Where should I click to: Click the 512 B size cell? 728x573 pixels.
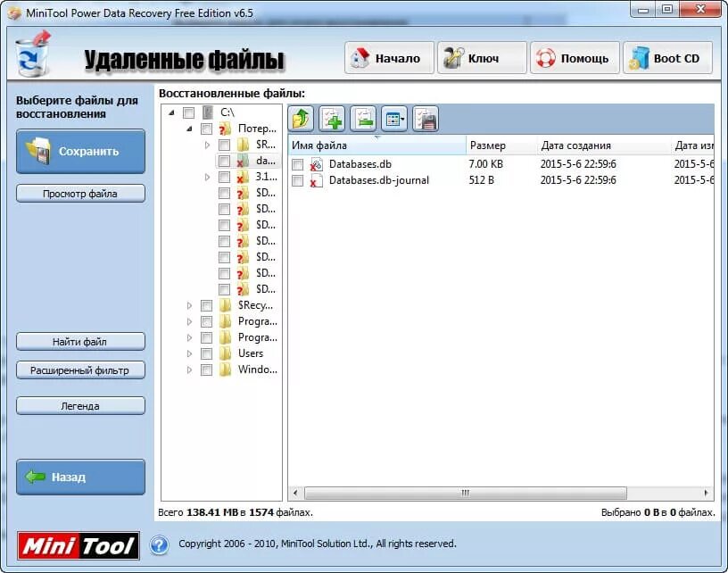click(481, 180)
